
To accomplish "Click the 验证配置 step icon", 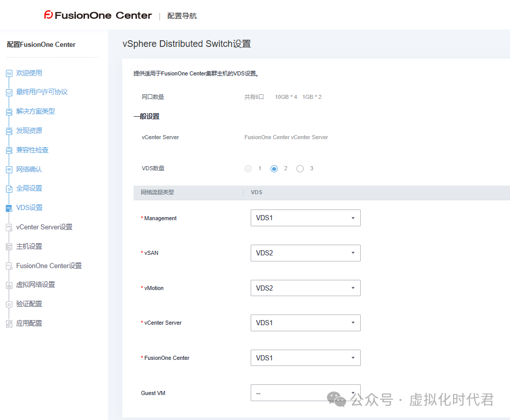I will tap(9, 304).
